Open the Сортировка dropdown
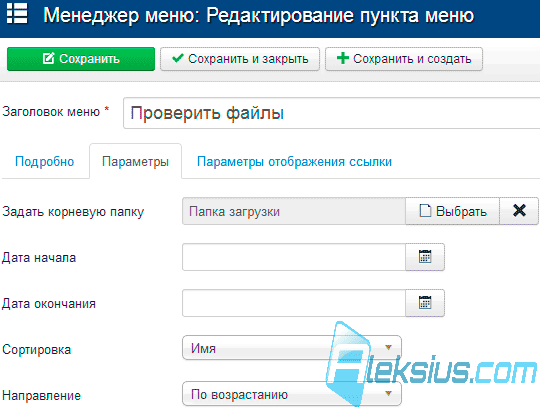Image resolution: width=540 pixels, height=408 pixels. tap(292, 348)
